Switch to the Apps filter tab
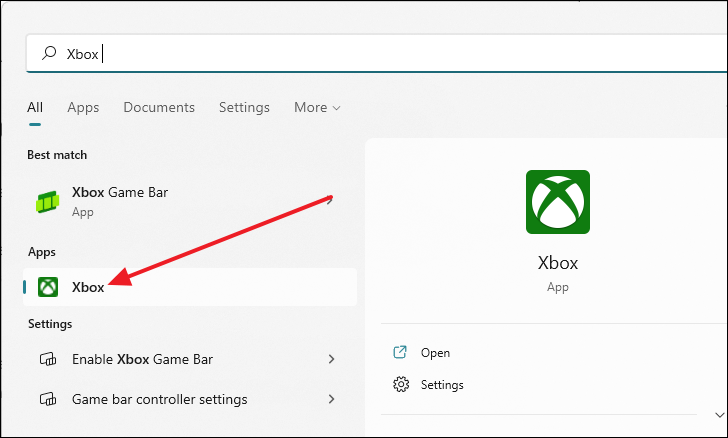The height and width of the screenshot is (438, 728). click(x=83, y=107)
